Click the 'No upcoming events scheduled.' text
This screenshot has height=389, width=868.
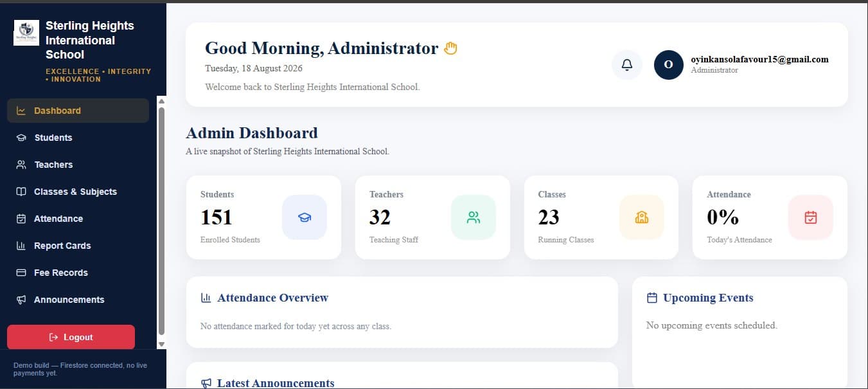[712, 325]
